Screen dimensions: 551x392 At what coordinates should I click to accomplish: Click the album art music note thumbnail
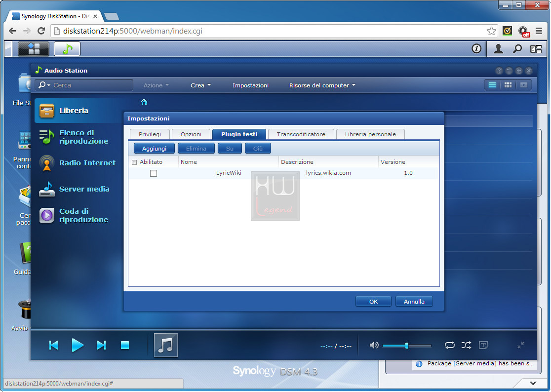click(x=166, y=345)
